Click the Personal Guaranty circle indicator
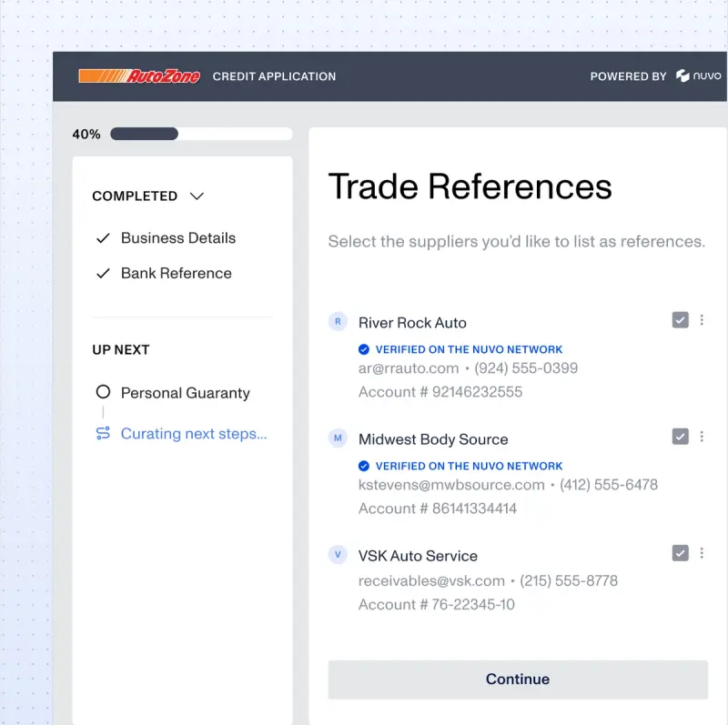This screenshot has height=725, width=728. [103, 392]
